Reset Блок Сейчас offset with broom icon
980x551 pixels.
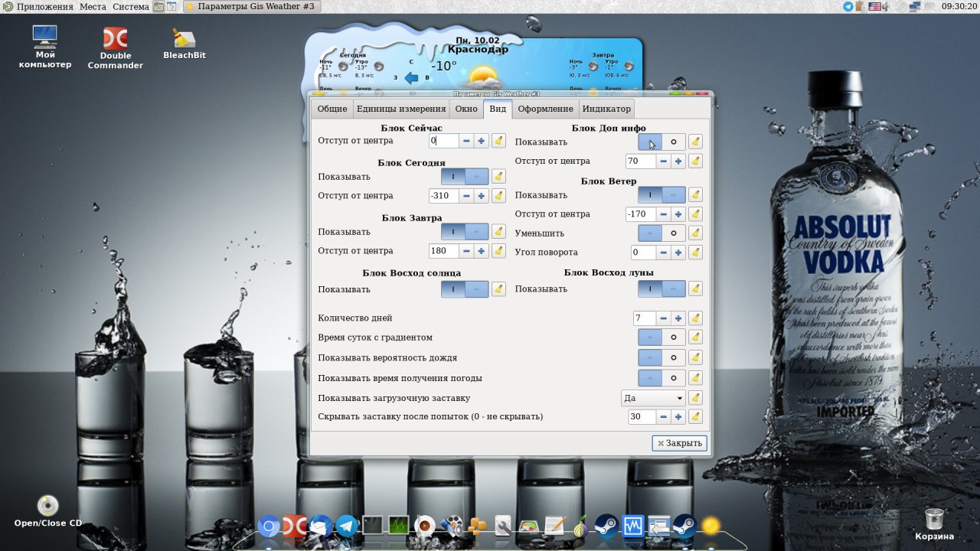click(x=498, y=141)
